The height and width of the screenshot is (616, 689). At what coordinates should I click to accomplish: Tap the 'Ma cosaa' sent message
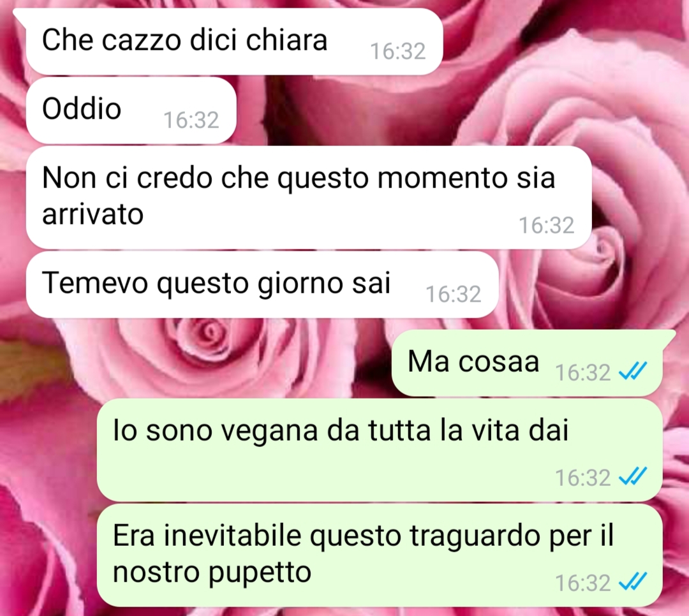click(x=528, y=363)
